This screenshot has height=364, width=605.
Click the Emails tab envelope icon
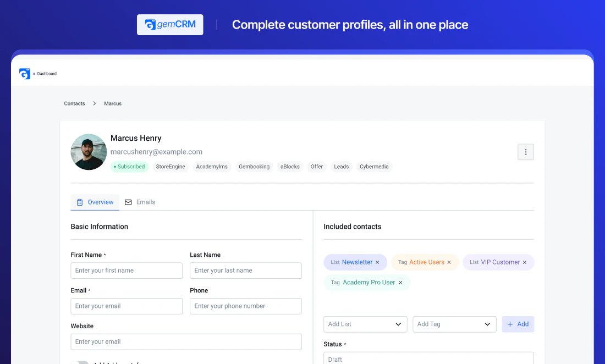click(x=128, y=202)
